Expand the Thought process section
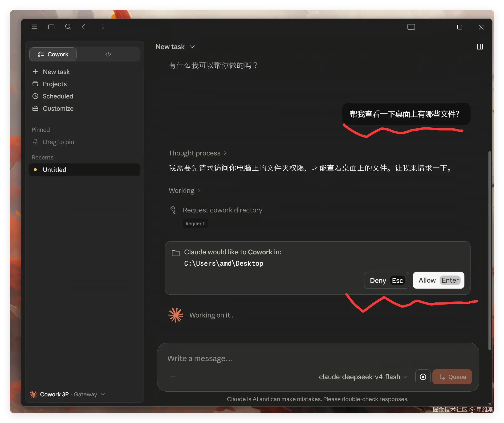 click(x=198, y=153)
